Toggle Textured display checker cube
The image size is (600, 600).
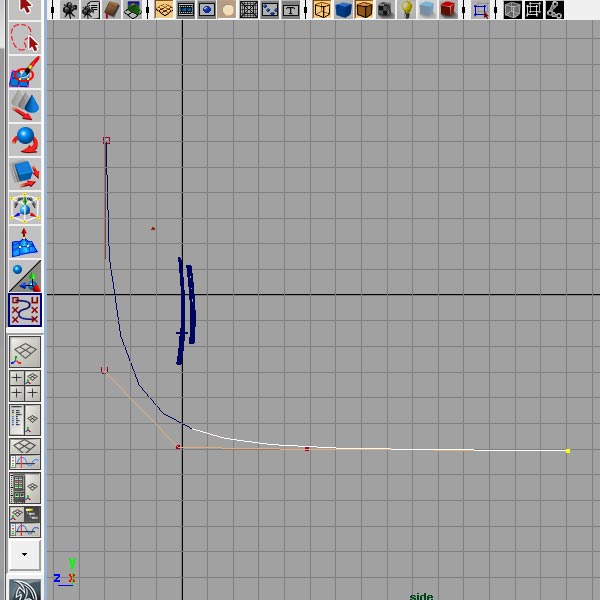coord(385,10)
